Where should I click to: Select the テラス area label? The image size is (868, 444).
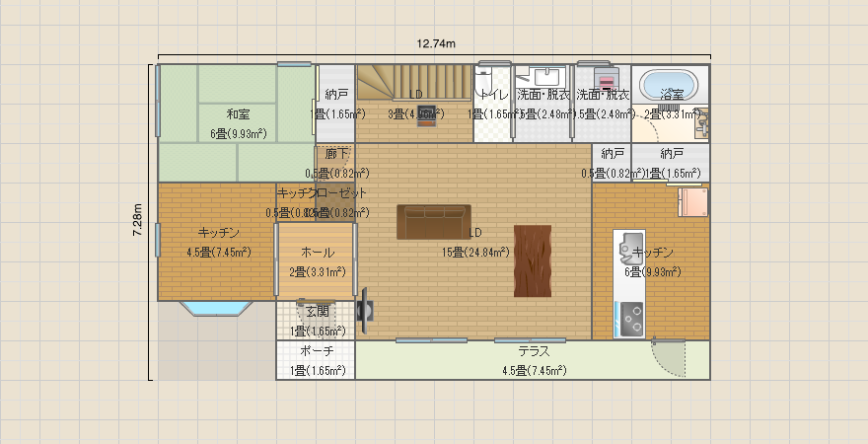pyautogui.click(x=534, y=351)
